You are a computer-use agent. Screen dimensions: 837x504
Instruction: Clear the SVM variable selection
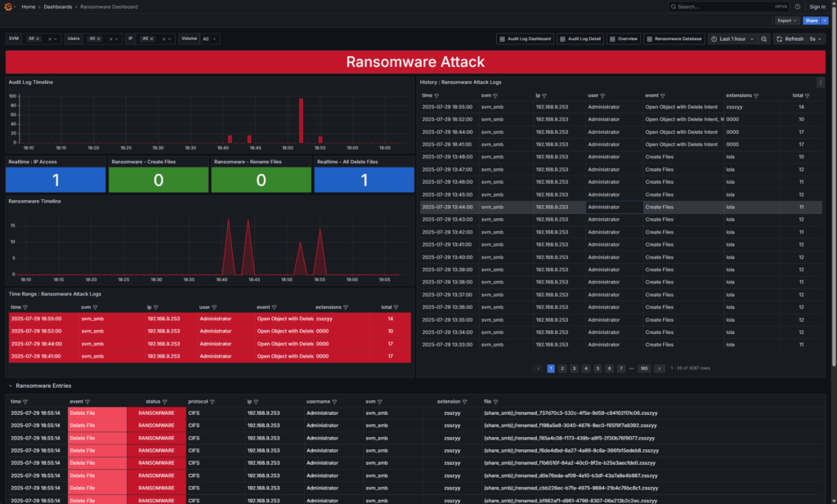[x=50, y=39]
